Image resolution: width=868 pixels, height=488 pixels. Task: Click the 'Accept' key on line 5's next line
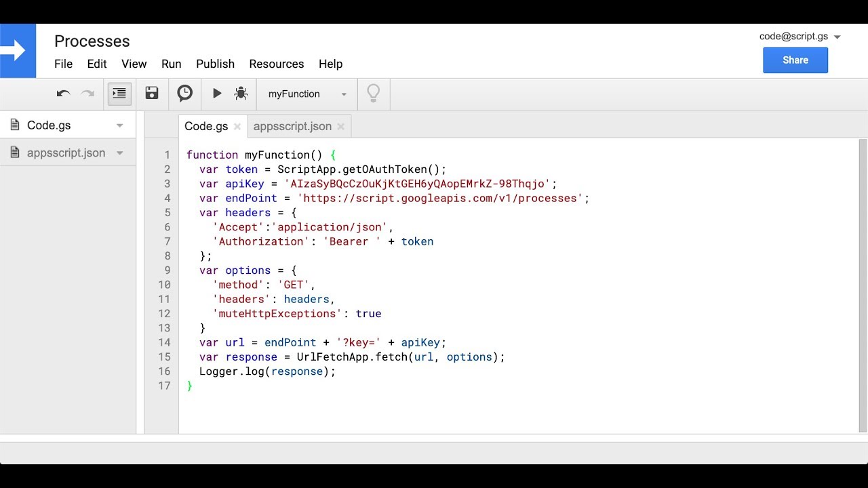pyautogui.click(x=238, y=227)
